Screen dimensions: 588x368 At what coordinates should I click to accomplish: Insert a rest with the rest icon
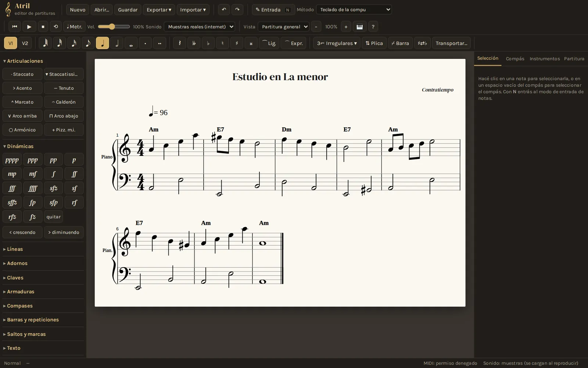point(180,43)
